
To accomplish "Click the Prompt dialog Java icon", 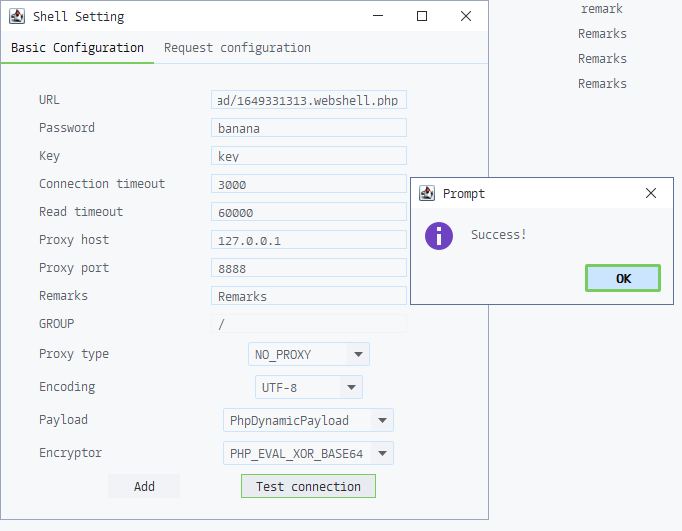I will click(x=427, y=194).
